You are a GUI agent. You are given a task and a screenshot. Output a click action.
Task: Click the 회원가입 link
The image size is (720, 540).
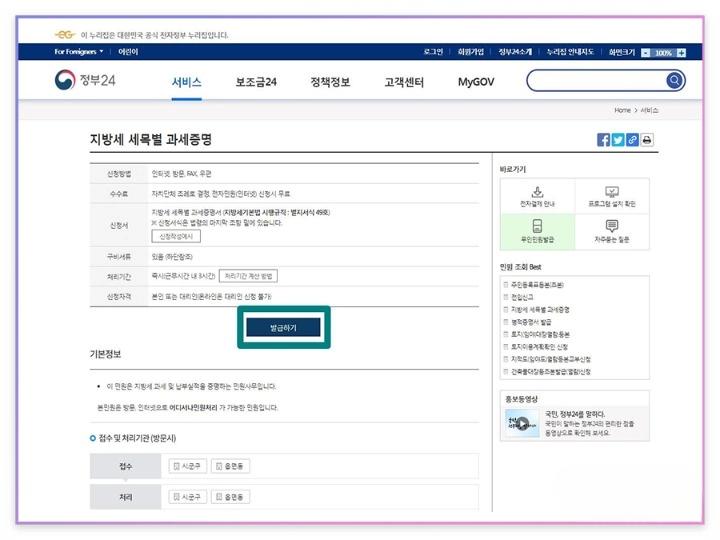coord(471,51)
